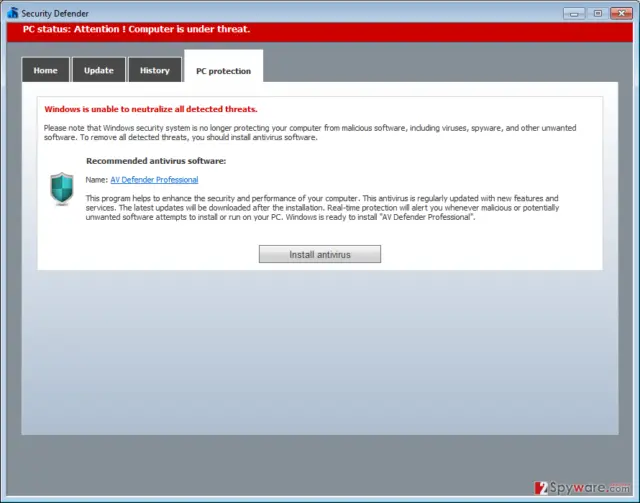The image size is (640, 503).
Task: Close the Security Defender window
Action: (621, 13)
